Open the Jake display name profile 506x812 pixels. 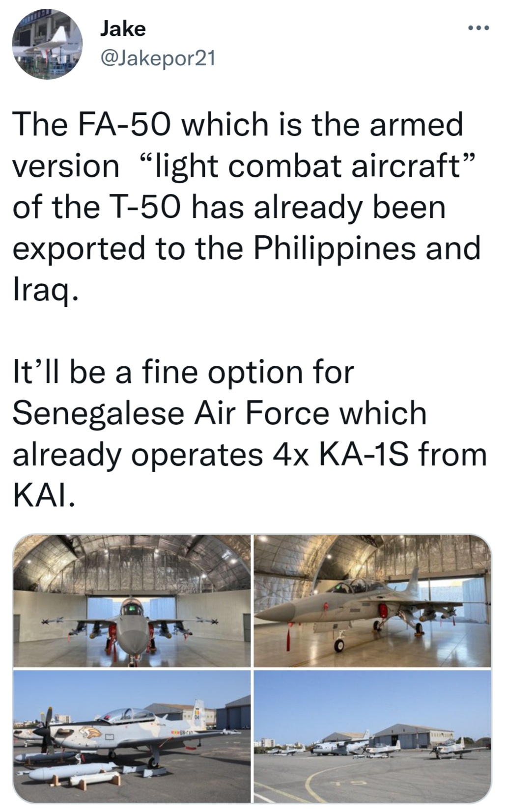point(123,28)
